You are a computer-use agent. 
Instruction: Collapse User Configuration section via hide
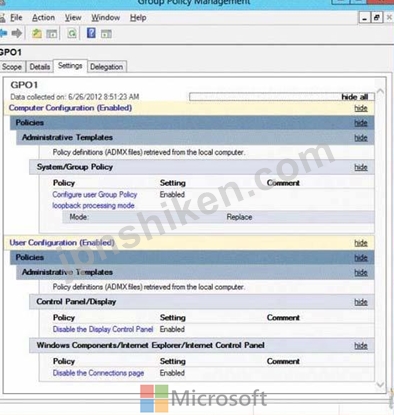[x=361, y=243]
